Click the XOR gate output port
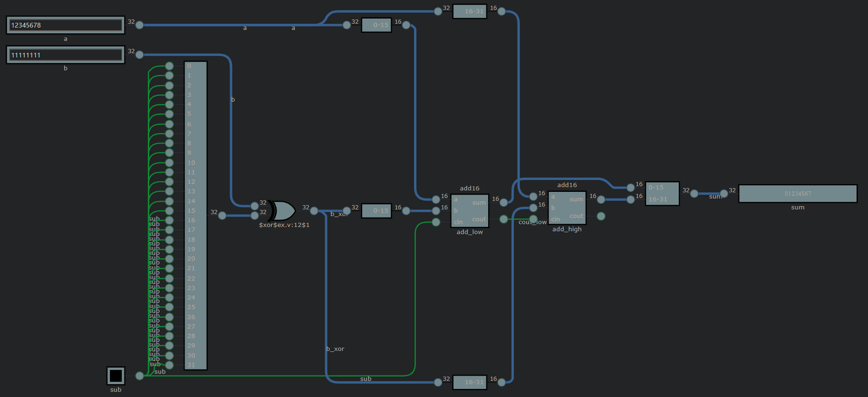 pos(314,211)
